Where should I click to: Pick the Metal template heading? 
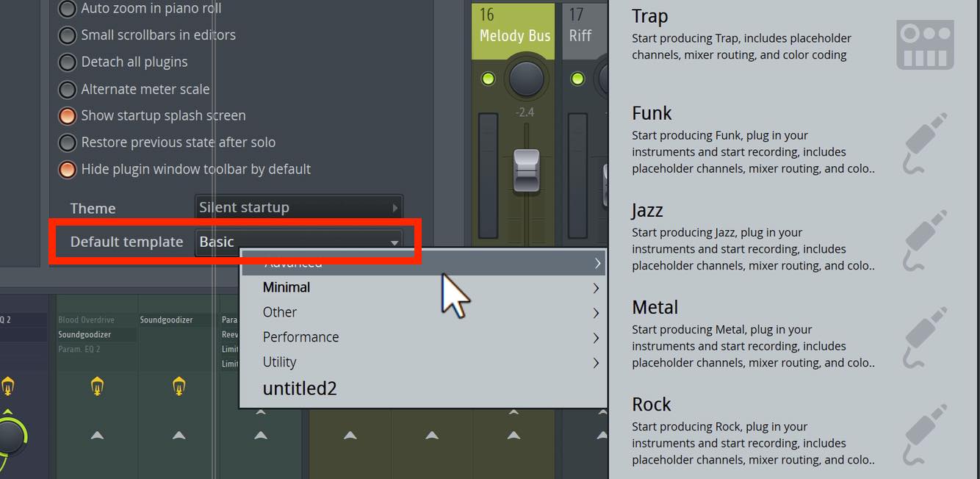coord(655,307)
